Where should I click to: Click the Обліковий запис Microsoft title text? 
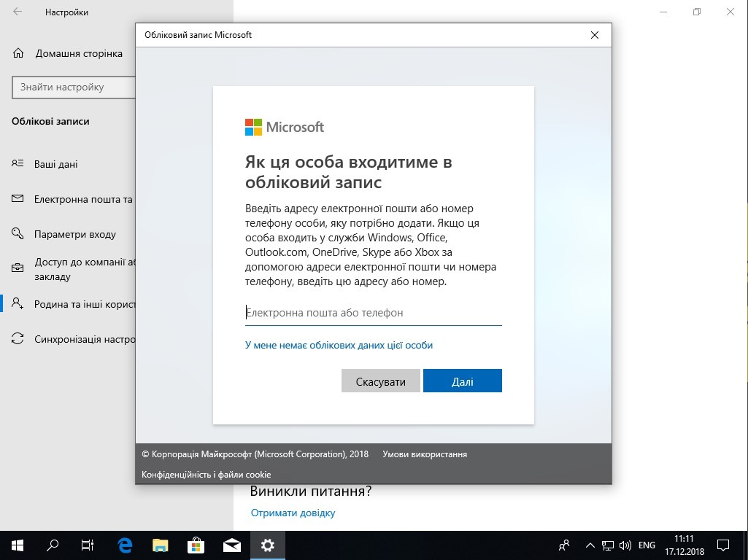pos(198,35)
